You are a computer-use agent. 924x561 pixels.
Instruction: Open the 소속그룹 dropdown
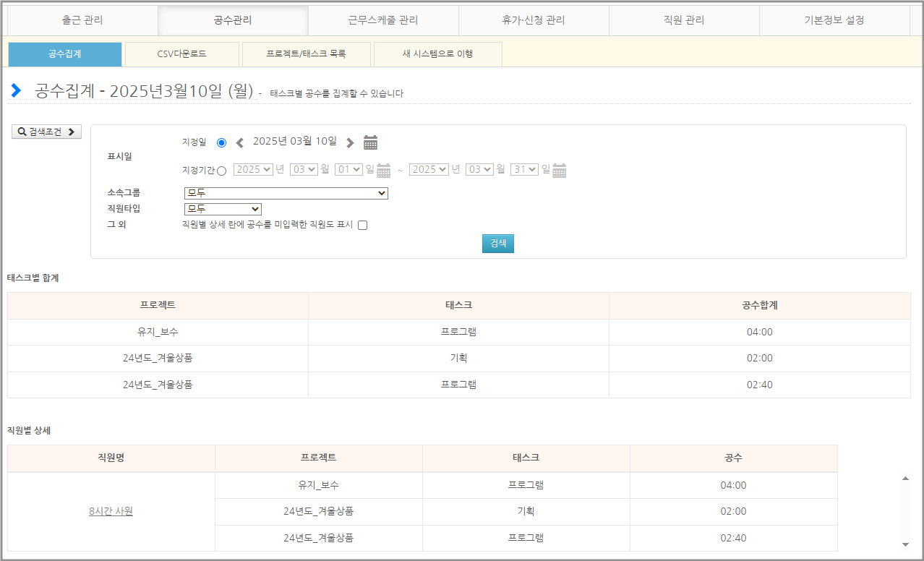click(x=286, y=193)
